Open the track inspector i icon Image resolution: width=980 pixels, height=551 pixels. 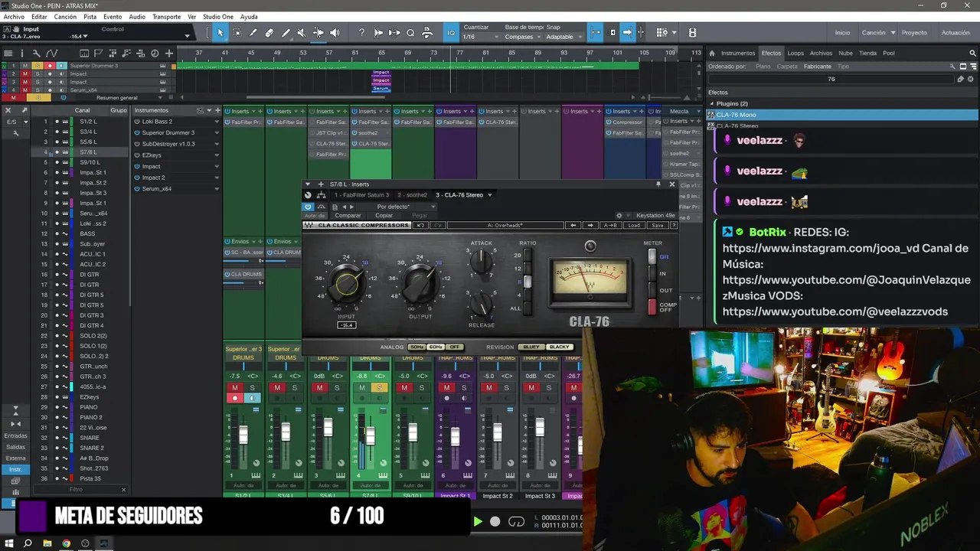(x=21, y=53)
